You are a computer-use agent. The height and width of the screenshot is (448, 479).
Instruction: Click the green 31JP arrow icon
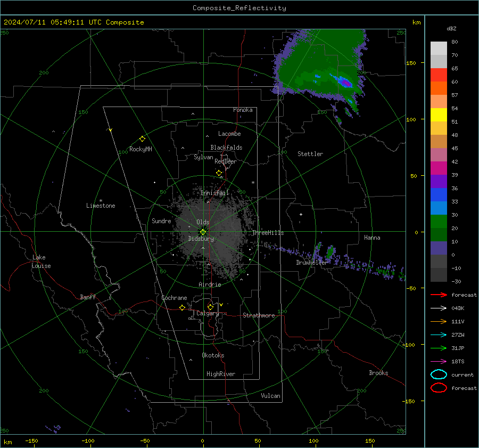[x=439, y=348]
